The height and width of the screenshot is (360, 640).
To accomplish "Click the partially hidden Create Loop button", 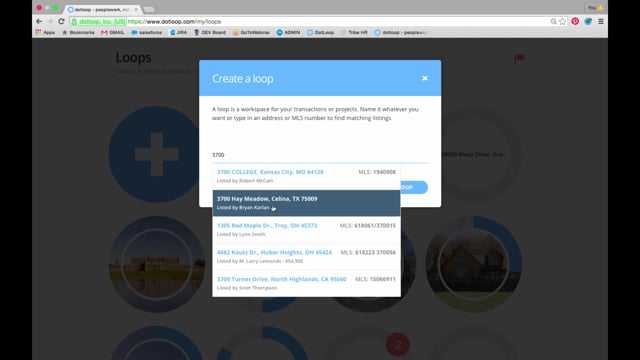I will click(x=414, y=187).
